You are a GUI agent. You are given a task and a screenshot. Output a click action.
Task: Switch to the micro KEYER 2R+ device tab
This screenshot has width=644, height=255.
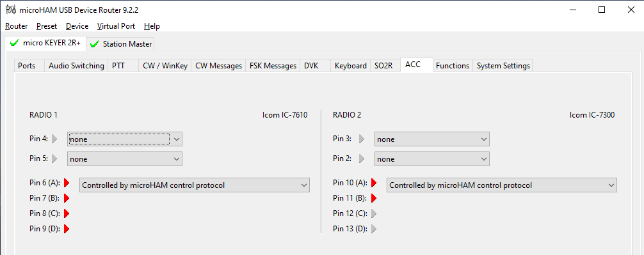pyautogui.click(x=45, y=43)
